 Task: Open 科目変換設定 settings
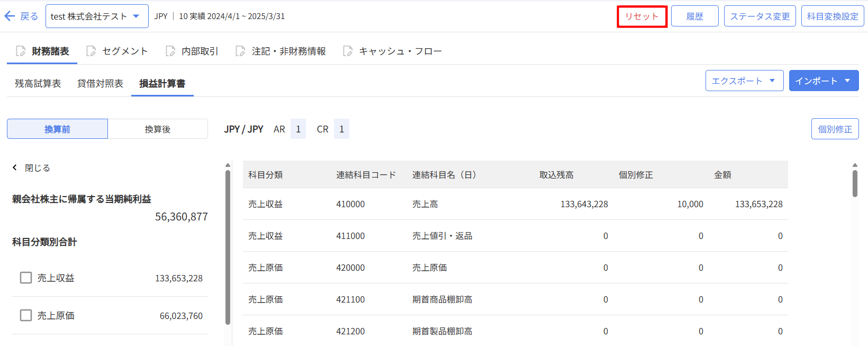833,16
